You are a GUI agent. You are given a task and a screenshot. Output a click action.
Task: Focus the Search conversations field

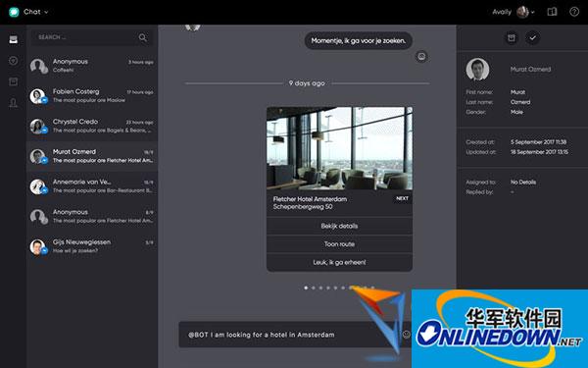point(91,37)
